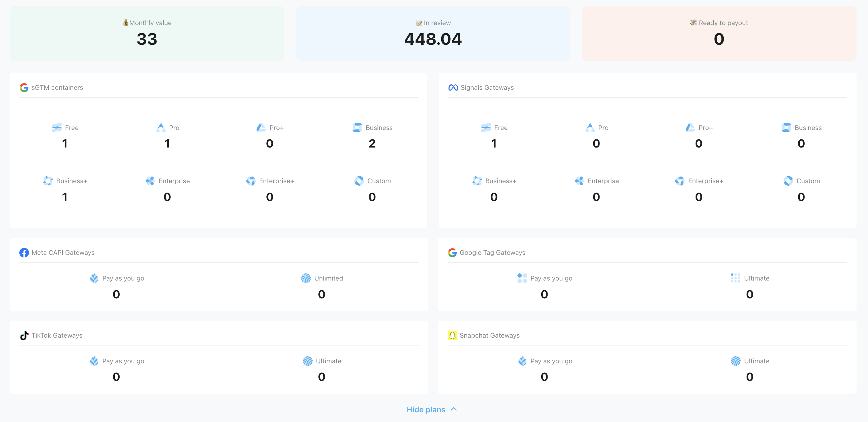
Task: Click the Ready to payout amount 0
Action: (x=719, y=39)
